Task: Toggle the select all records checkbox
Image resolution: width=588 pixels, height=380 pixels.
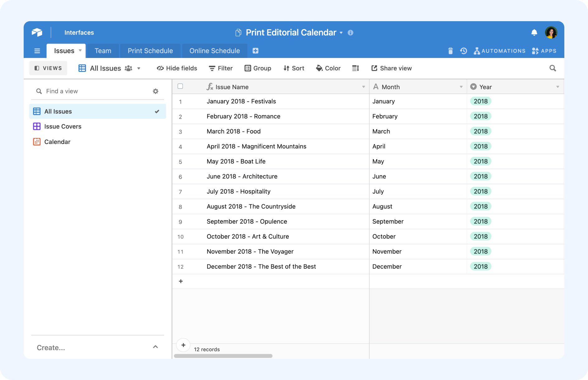Action: click(180, 86)
